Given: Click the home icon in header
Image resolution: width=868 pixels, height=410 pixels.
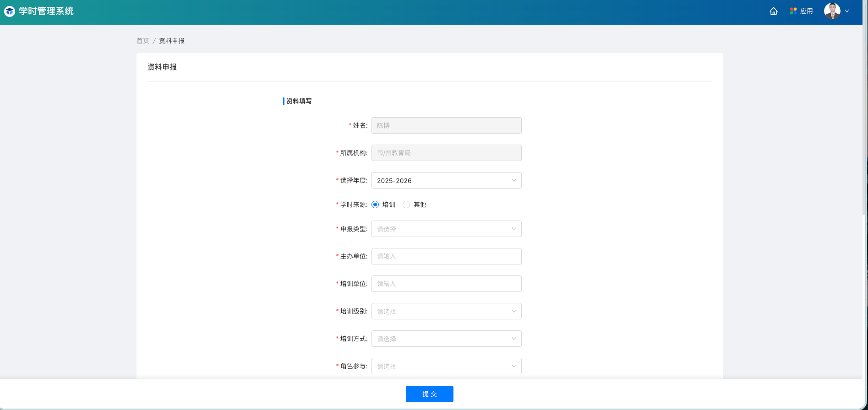Looking at the screenshot, I should point(774,11).
